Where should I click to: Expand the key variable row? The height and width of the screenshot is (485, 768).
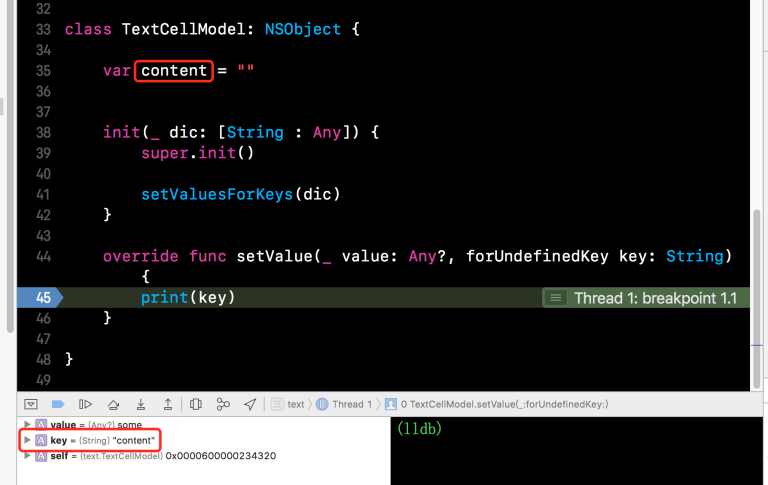28,440
